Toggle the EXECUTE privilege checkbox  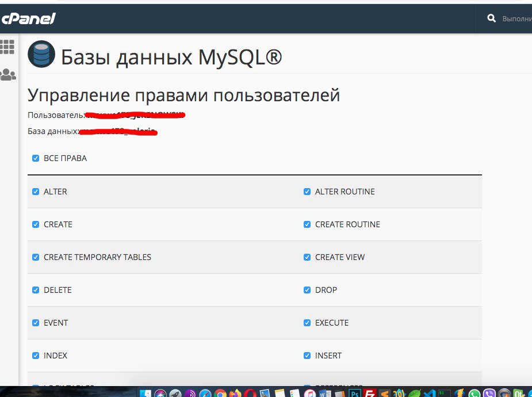point(307,323)
